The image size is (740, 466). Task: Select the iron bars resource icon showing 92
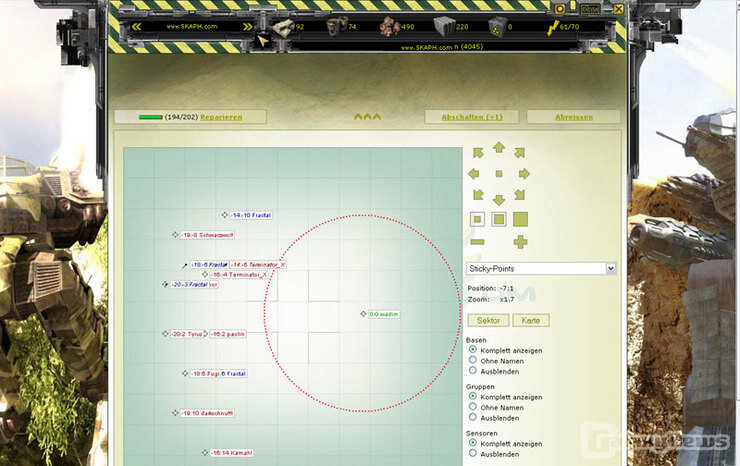283,27
